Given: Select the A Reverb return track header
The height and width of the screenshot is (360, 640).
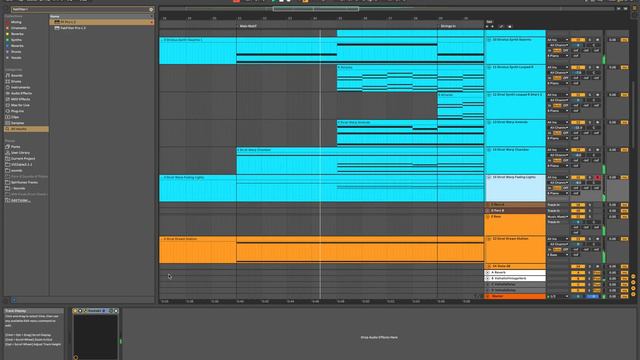Looking at the screenshot, I should tap(515, 273).
